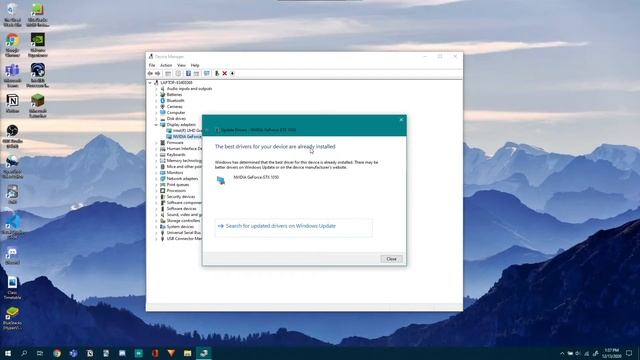Open the File menu in Device Manager

tap(152, 65)
